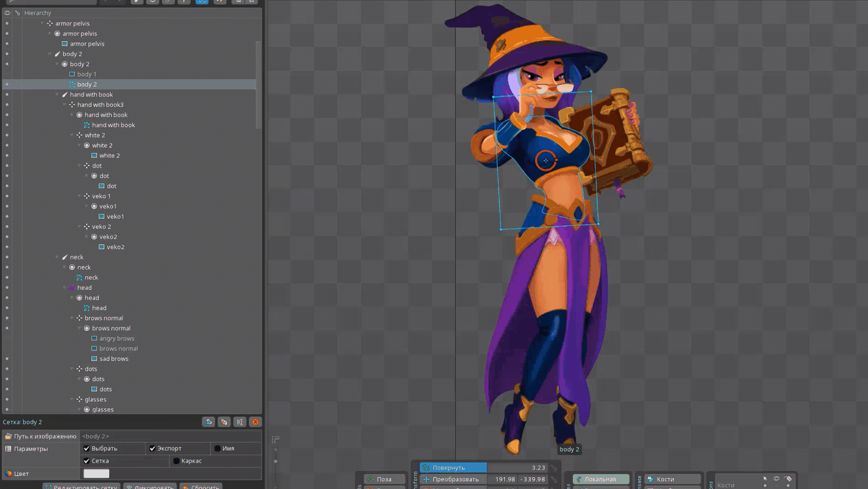The height and width of the screenshot is (489, 868).
Task: Uncheck the Экспорт checkbox
Action: tap(153, 449)
